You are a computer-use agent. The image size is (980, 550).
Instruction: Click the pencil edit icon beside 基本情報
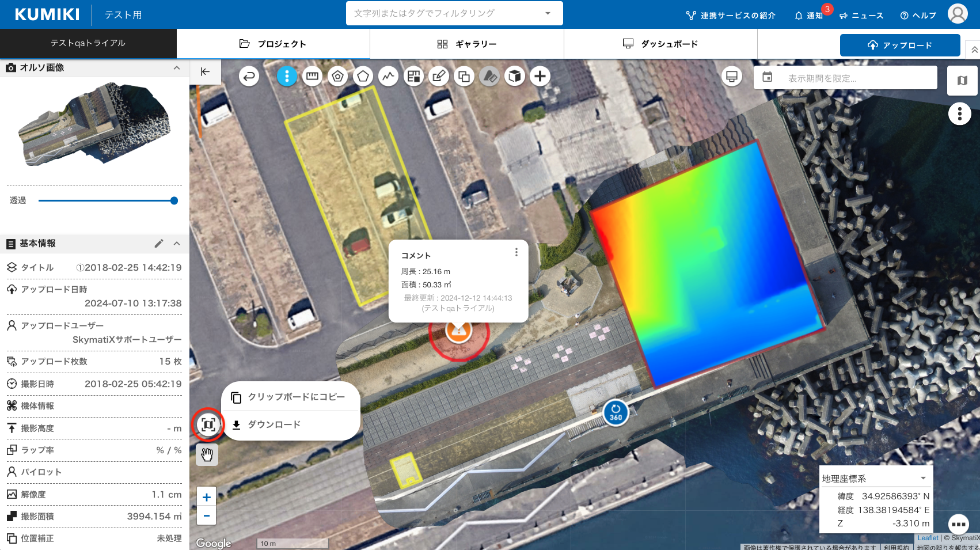159,244
